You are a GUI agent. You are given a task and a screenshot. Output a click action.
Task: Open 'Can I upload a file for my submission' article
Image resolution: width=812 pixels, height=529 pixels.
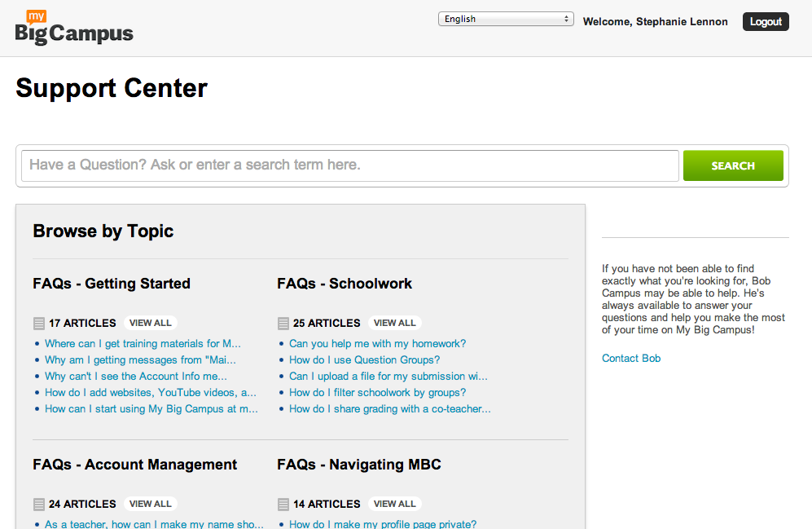coord(388,376)
